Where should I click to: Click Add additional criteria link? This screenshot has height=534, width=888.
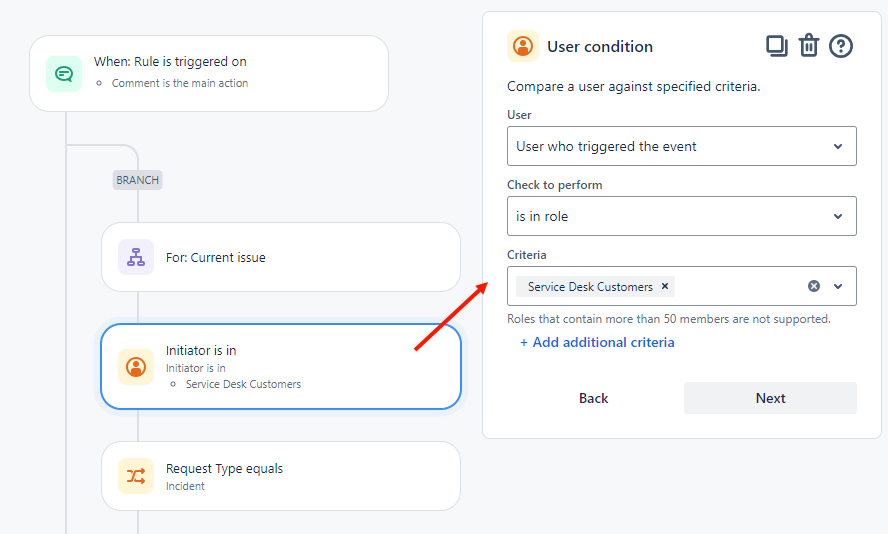597,342
